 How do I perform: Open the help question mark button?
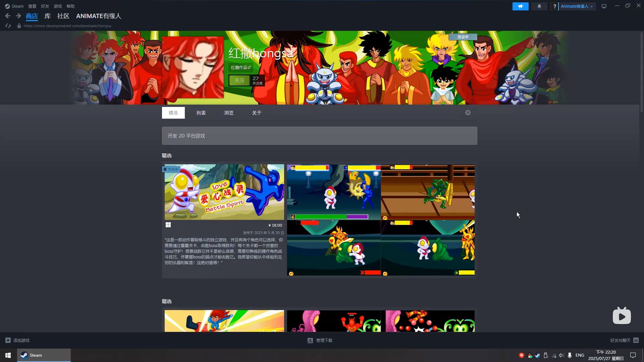coord(554,6)
